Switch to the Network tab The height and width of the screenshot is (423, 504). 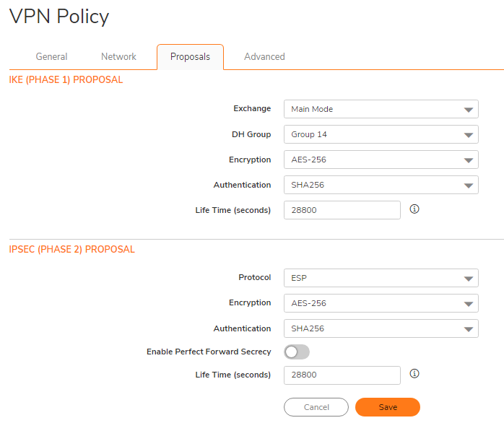pos(118,56)
